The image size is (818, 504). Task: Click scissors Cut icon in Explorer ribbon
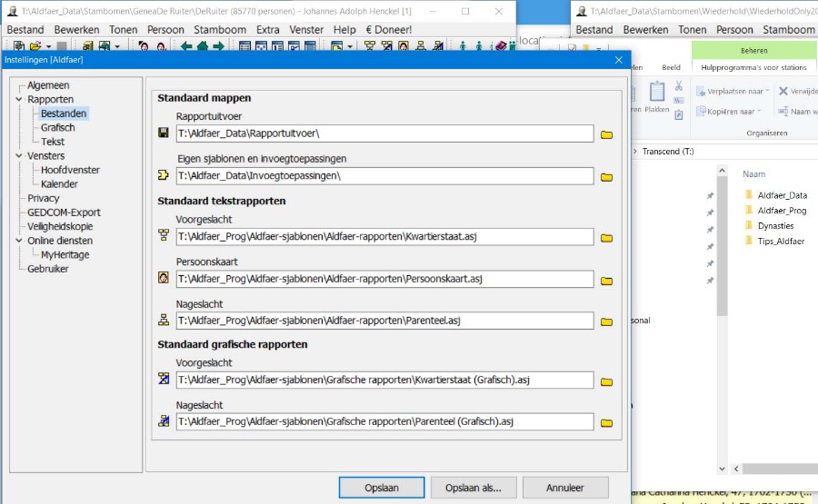point(678,86)
